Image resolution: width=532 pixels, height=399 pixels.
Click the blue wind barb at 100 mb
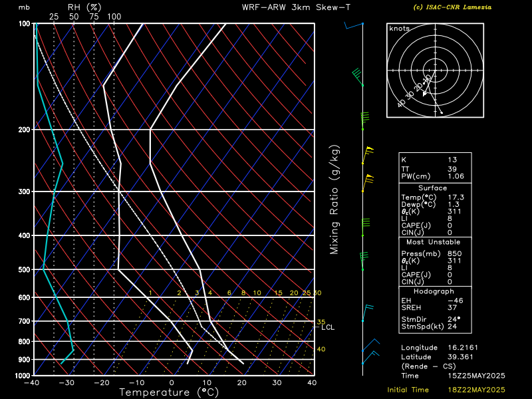coord(354,26)
